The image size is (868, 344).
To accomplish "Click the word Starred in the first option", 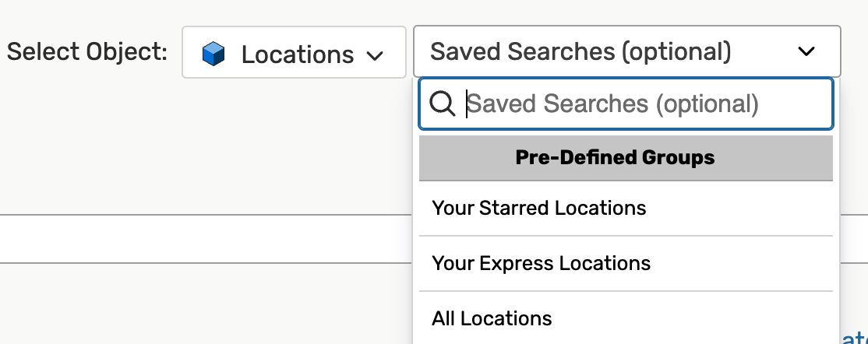I will [514, 208].
